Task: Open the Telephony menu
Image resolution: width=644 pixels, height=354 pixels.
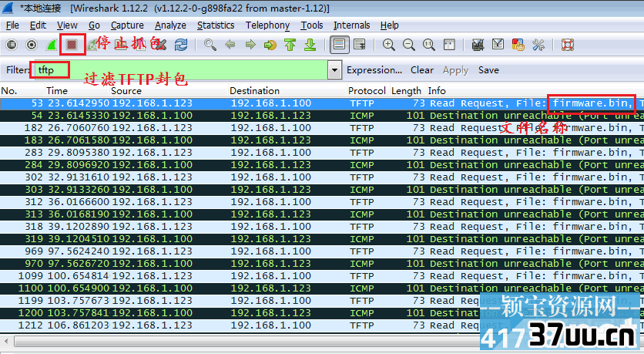Action: [x=268, y=25]
